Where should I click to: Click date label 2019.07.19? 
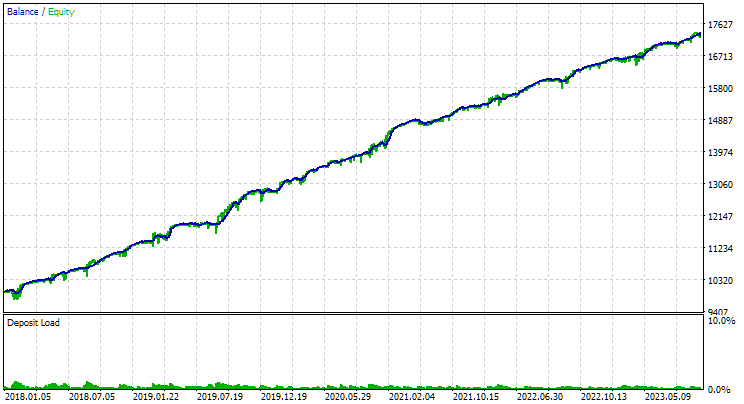coord(220,396)
